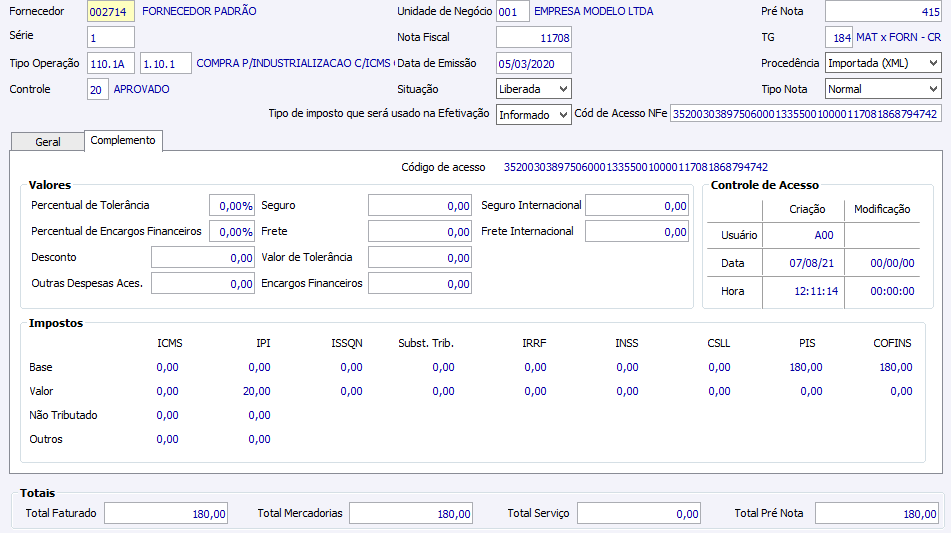The image size is (951, 533).
Task: Click the COFINS Valor value 0,00
Action: (x=901, y=391)
